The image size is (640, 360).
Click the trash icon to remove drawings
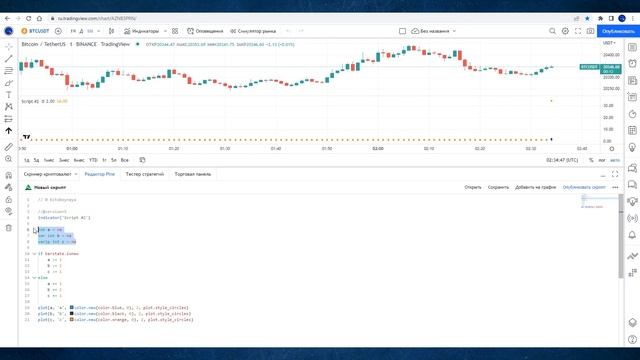point(9,228)
